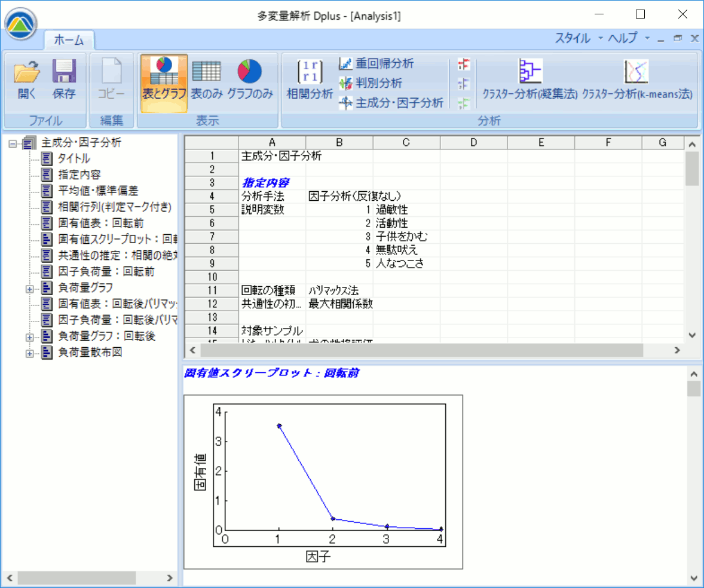The image size is (704, 588).
Task: Click cell 最大相関係数
Action: point(340,304)
